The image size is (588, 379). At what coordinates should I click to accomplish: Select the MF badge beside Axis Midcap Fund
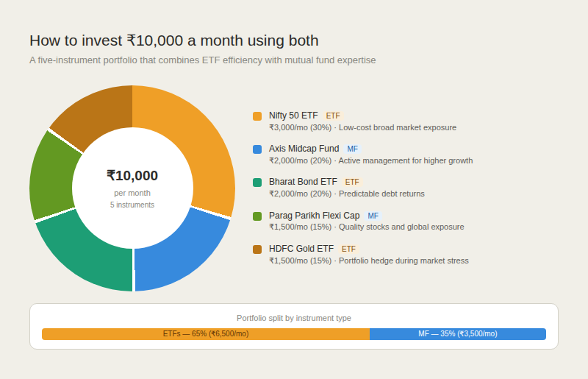353,149
